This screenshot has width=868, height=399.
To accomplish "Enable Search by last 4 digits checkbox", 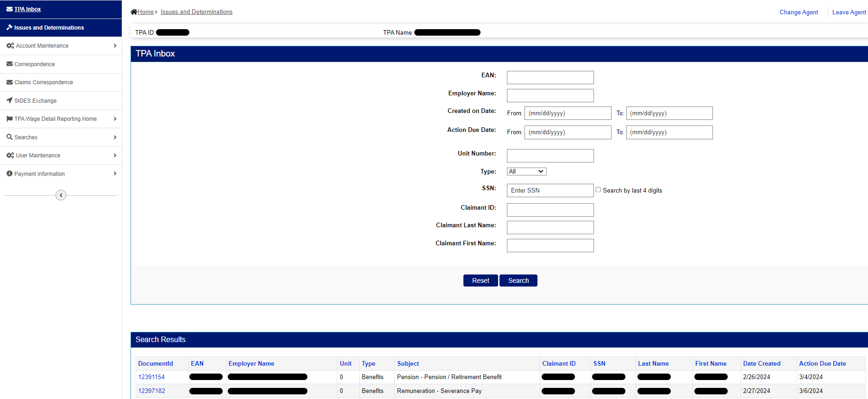I will coord(598,190).
